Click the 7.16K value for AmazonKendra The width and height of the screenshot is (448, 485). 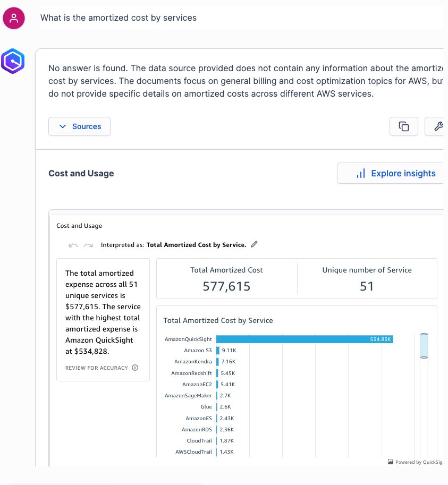point(229,362)
